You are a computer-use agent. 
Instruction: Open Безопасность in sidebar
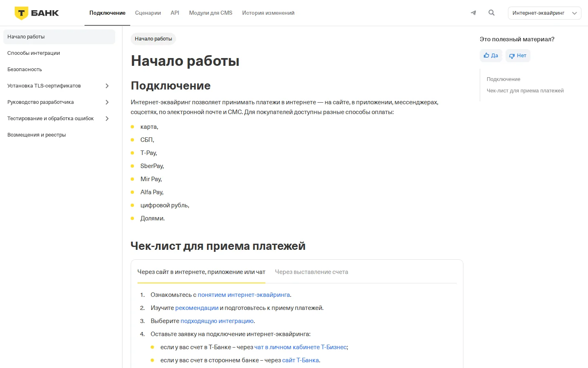pyautogui.click(x=59, y=70)
